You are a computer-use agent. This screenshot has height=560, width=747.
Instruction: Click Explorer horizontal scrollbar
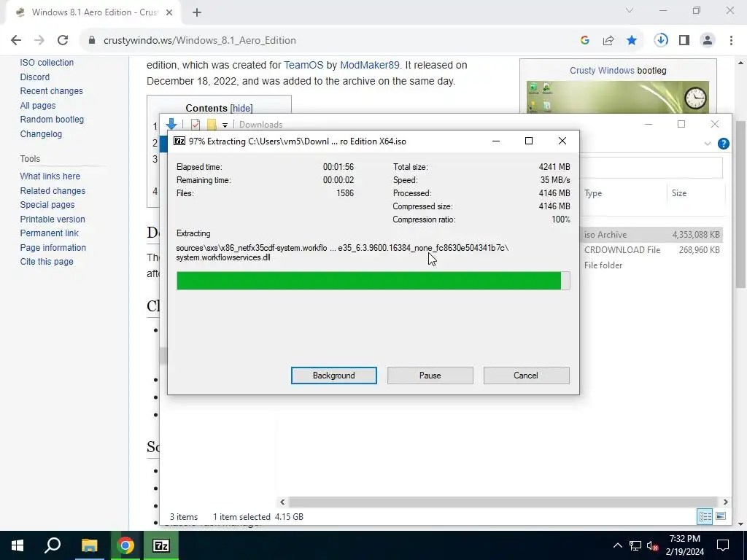pos(503,502)
